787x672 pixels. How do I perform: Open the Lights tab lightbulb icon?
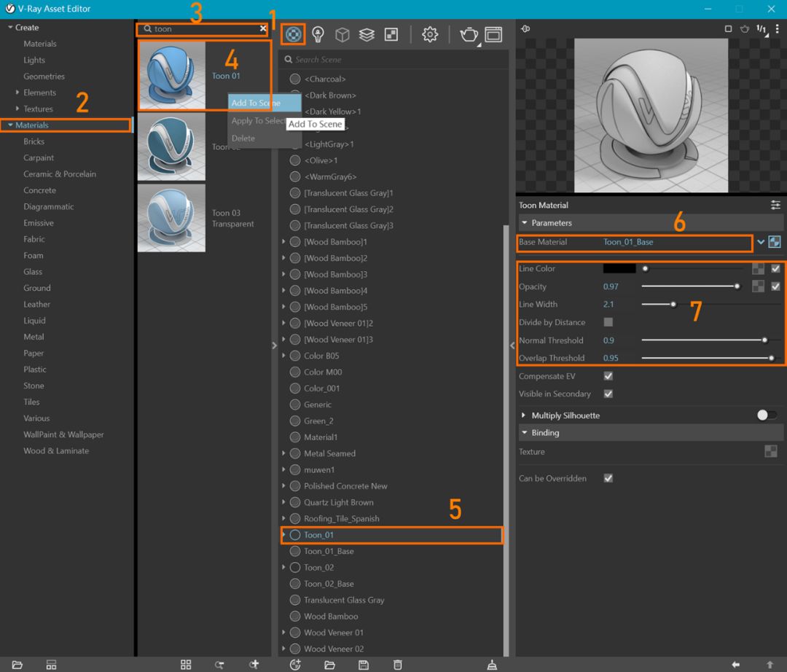tap(318, 34)
